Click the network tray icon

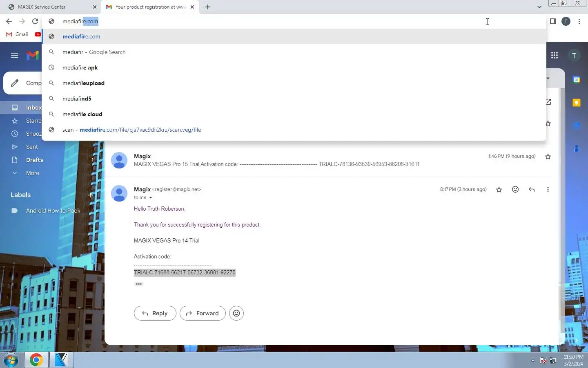pos(553,360)
